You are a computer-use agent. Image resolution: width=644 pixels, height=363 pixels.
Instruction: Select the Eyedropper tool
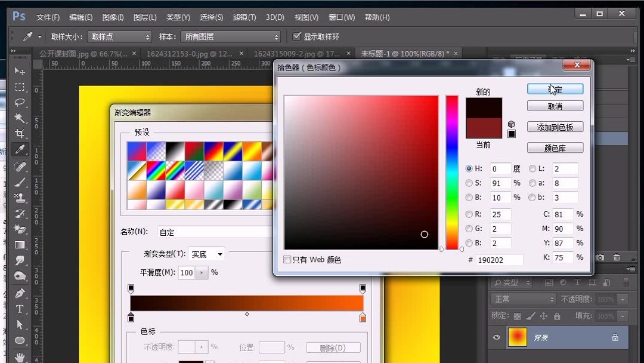pyautogui.click(x=20, y=150)
